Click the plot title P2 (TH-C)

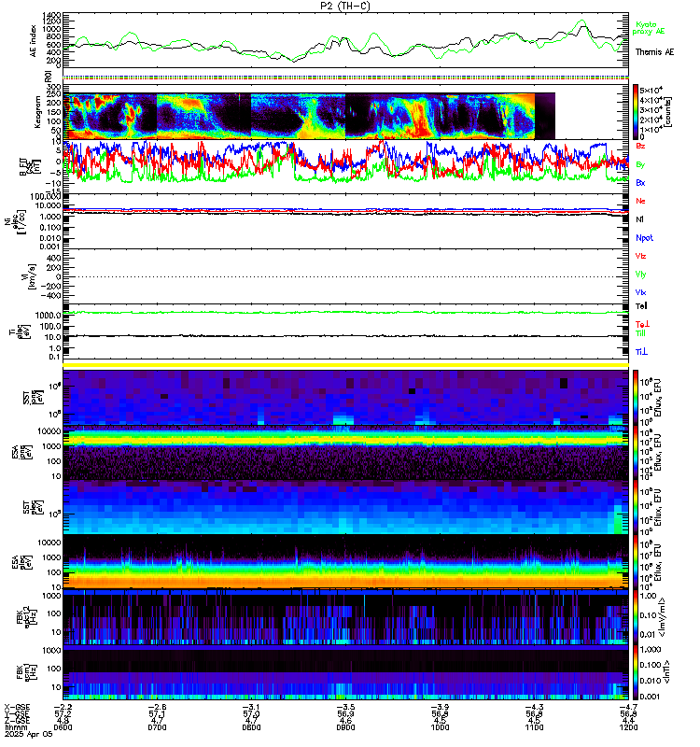pyautogui.click(x=344, y=6)
